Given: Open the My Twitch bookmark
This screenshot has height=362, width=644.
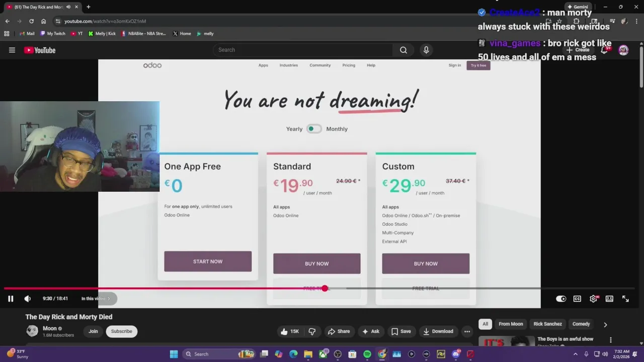Looking at the screenshot, I should click(x=52, y=34).
